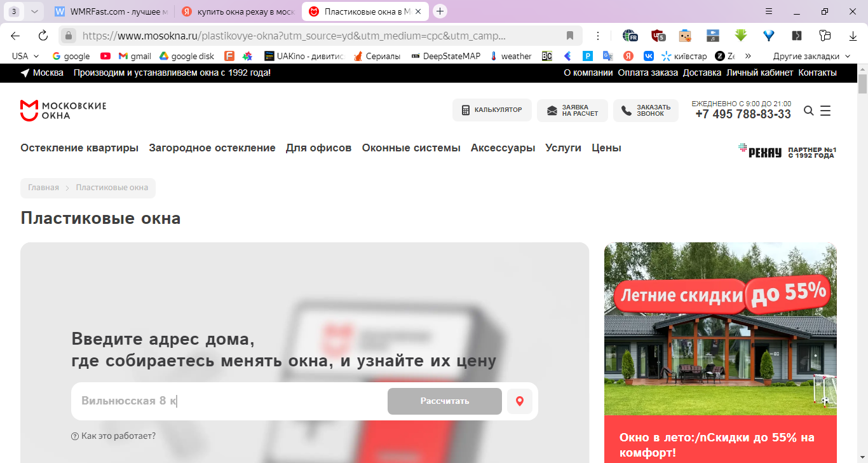Open the 'Загородное остекление' menu
The width and height of the screenshot is (868, 463).
tap(212, 148)
